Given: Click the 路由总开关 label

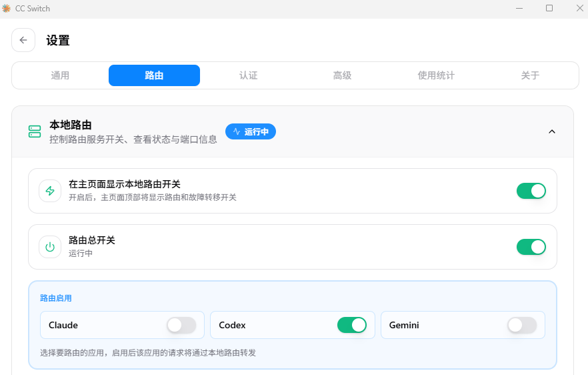Looking at the screenshot, I should click(x=92, y=240).
